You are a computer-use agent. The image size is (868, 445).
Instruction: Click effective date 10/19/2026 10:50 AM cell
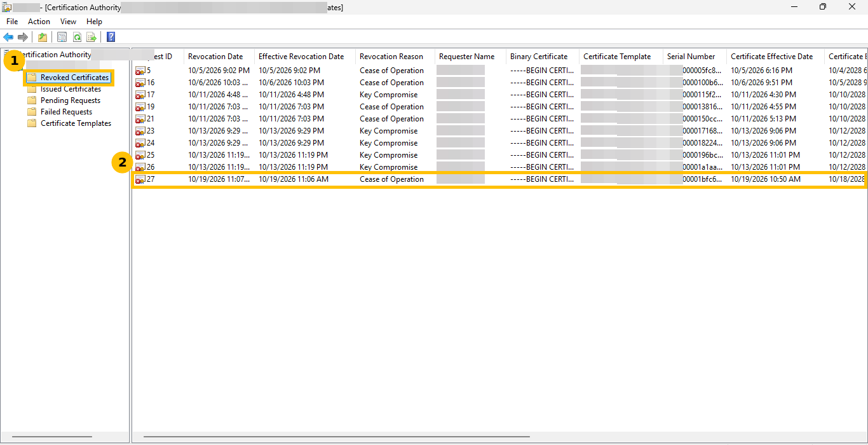click(766, 179)
